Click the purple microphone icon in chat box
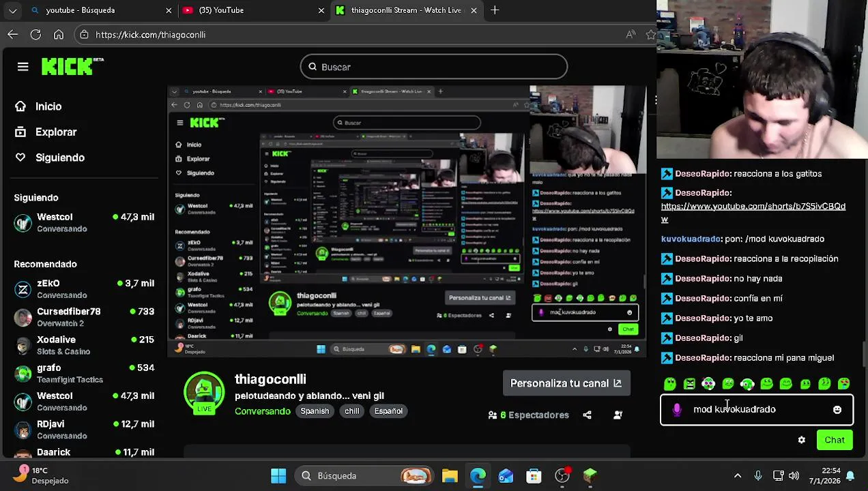The image size is (868, 491). click(x=677, y=410)
